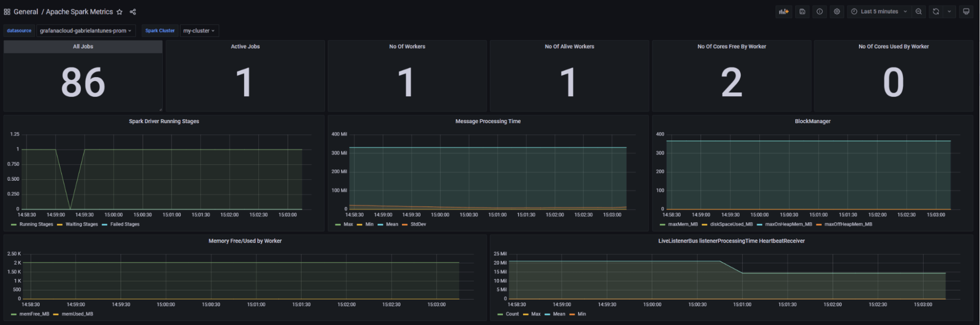Open the Active Jobs panel title menu
Viewport: 980px width, 325px height.
[245, 47]
